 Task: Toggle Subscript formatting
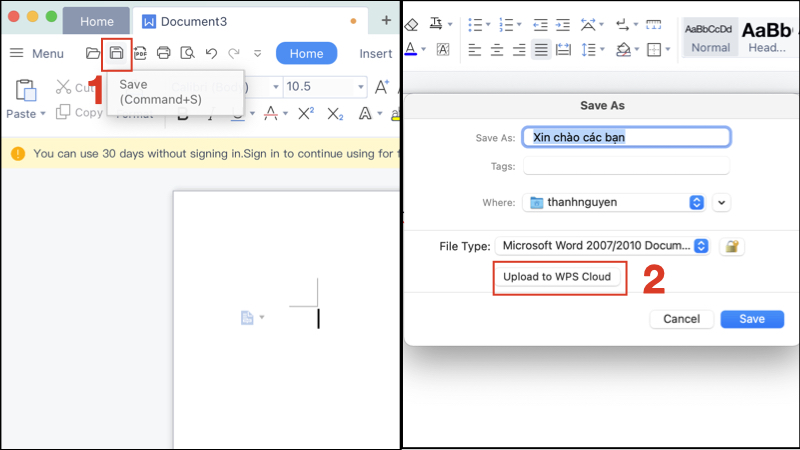tap(335, 114)
